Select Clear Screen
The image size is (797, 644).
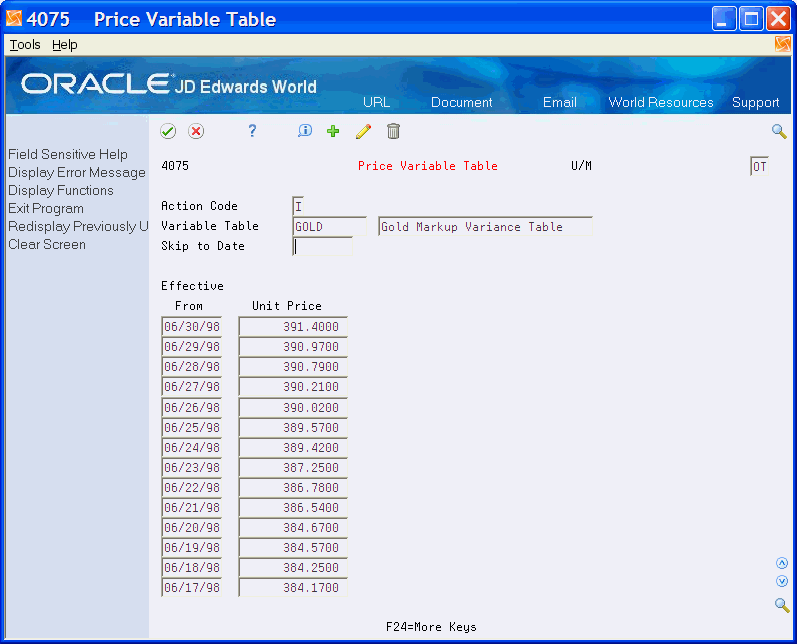[x=47, y=244]
